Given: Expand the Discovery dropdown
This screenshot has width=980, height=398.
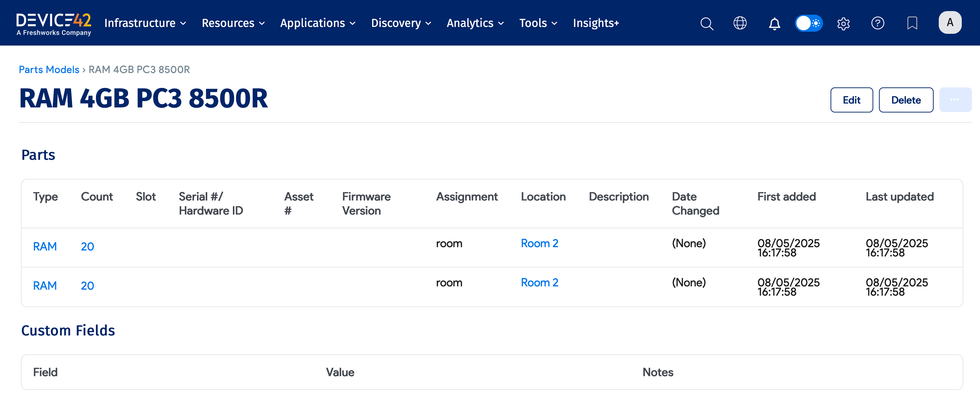Looking at the screenshot, I should pos(401,23).
